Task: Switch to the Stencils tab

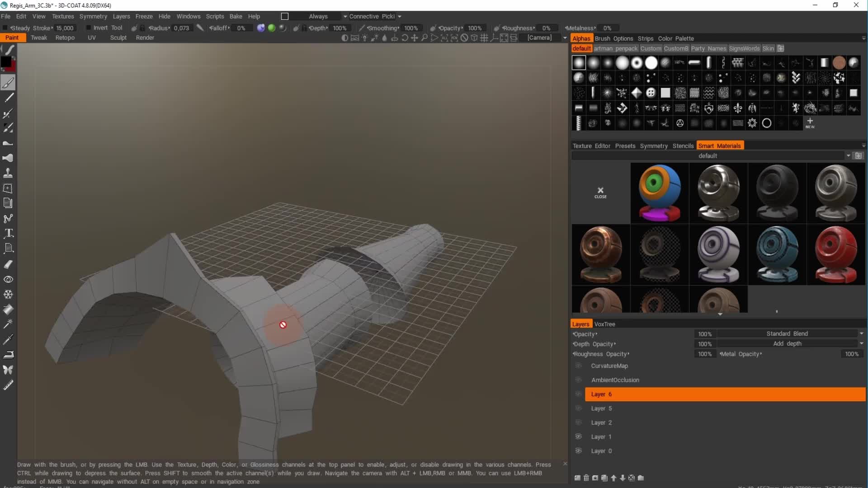Action: click(683, 145)
